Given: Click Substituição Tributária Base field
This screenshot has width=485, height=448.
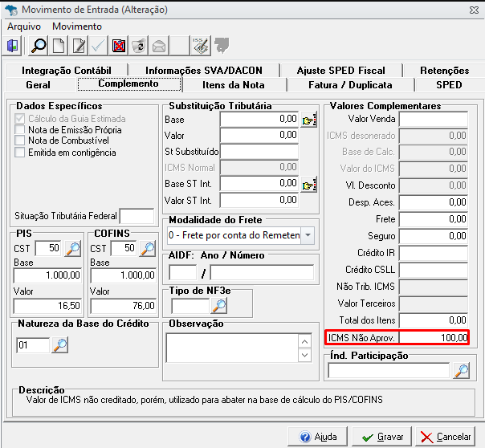Looking at the screenshot, I should (x=259, y=119).
